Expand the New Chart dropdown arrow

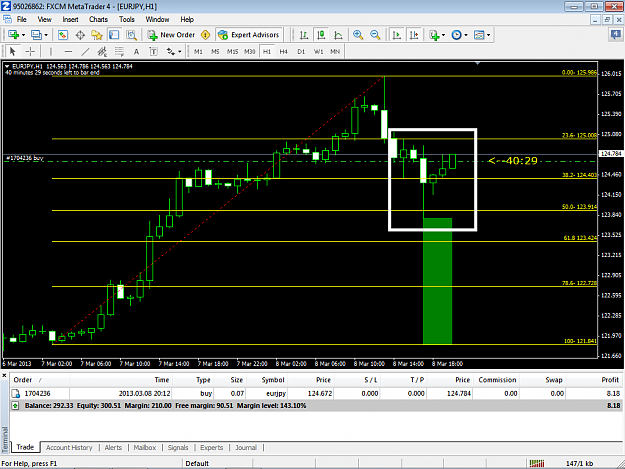pos(23,35)
